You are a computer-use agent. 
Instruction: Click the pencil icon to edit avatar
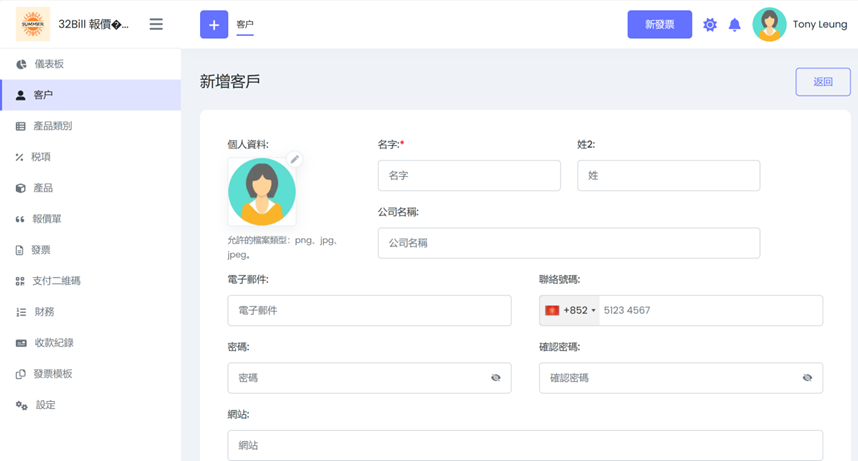[x=294, y=160]
